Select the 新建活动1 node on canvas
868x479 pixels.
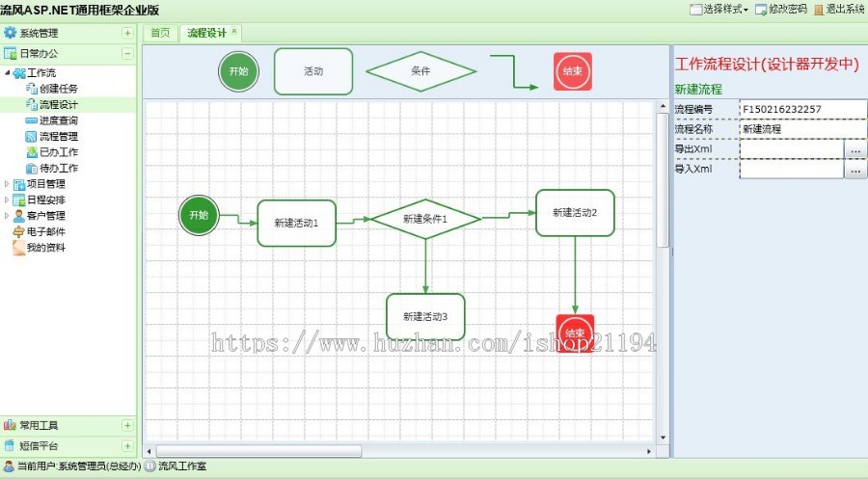(297, 223)
